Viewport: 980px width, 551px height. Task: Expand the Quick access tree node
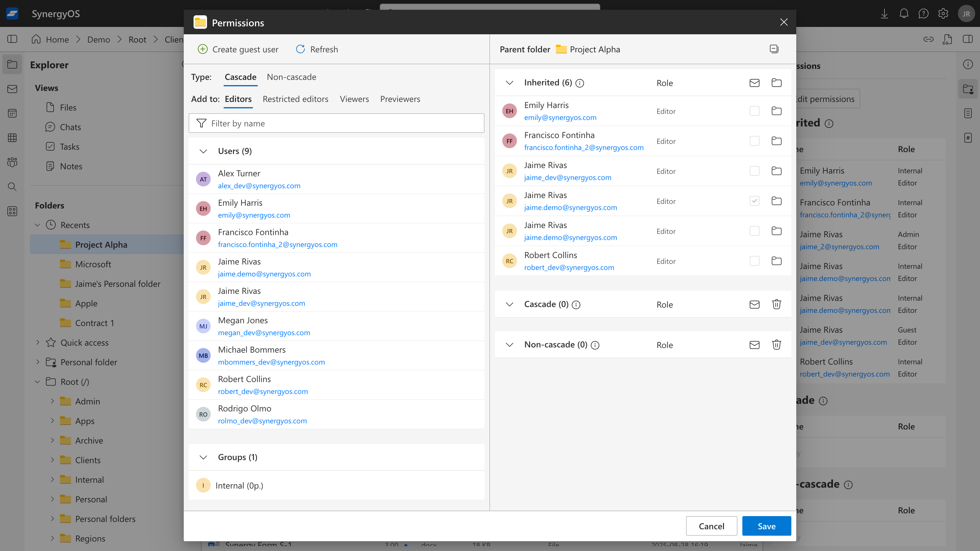click(x=37, y=343)
